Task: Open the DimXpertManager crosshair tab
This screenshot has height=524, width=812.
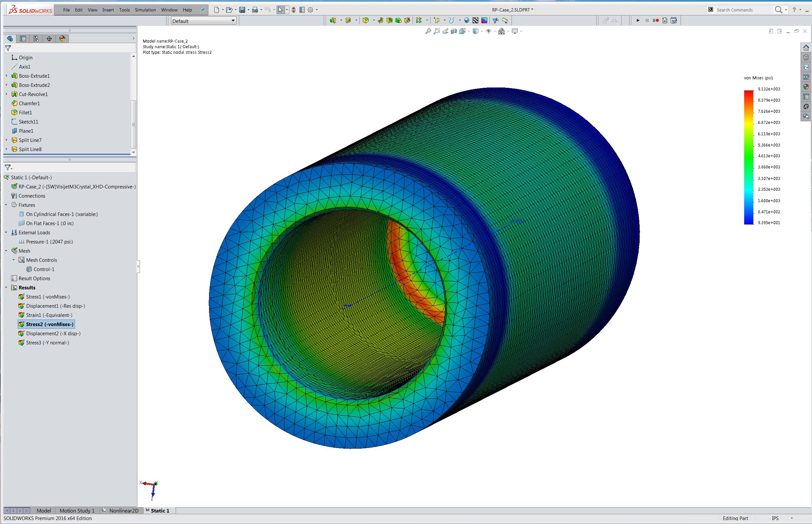Action: (49, 38)
